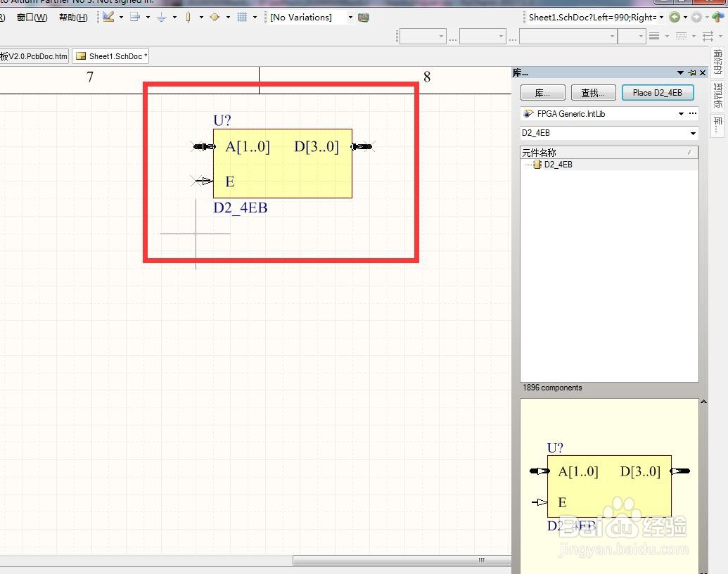Click the D2_4EB filter input field
This screenshot has width=728, height=574.
point(604,133)
